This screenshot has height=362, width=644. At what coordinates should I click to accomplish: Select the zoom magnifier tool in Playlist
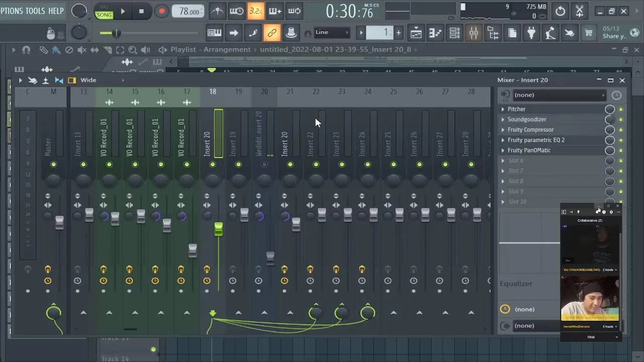(133, 50)
